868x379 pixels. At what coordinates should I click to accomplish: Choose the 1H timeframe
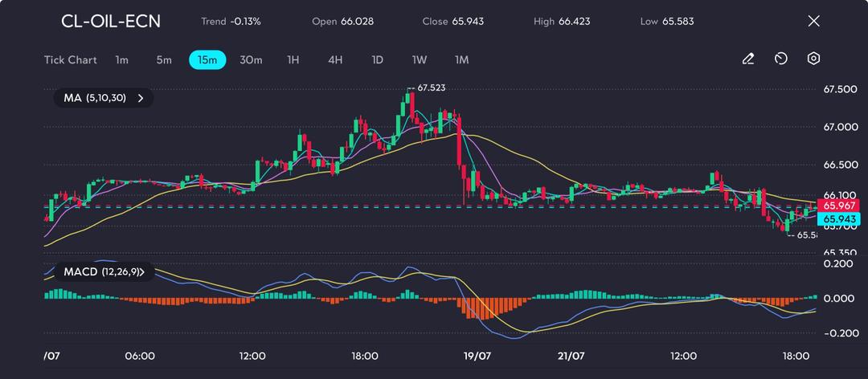[x=293, y=60]
